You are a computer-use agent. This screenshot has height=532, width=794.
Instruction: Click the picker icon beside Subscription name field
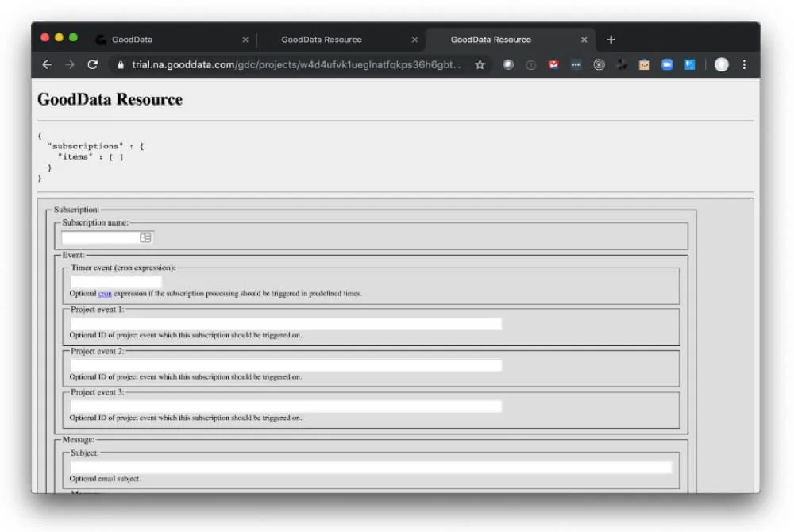145,237
